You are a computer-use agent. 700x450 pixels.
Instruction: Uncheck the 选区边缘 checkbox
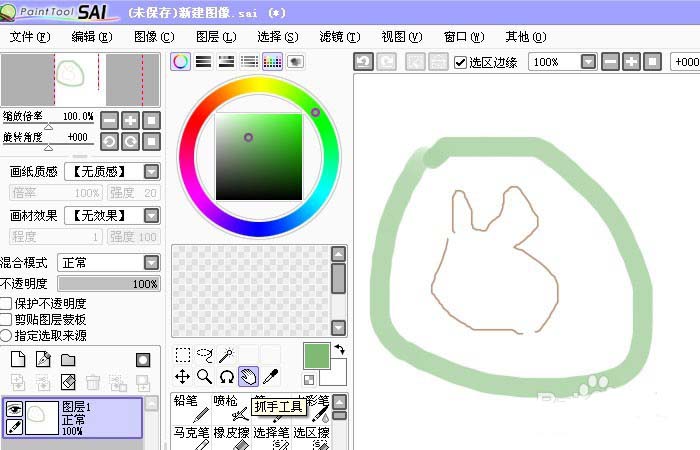460,62
